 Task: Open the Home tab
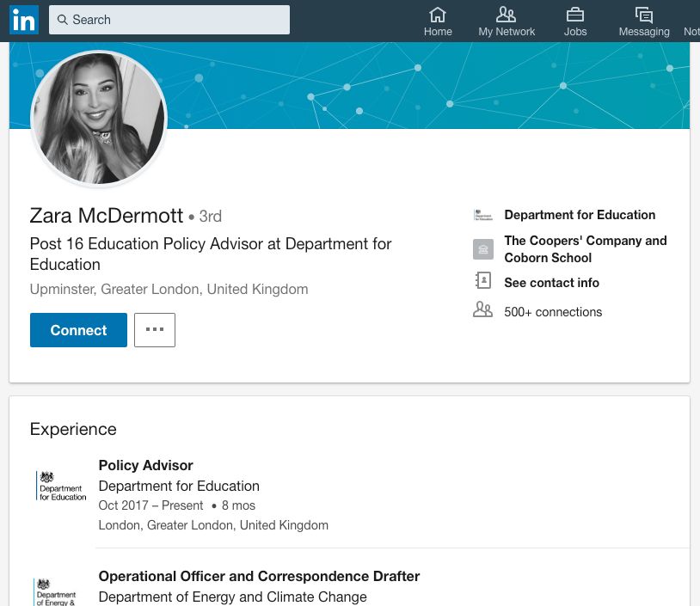tap(438, 21)
